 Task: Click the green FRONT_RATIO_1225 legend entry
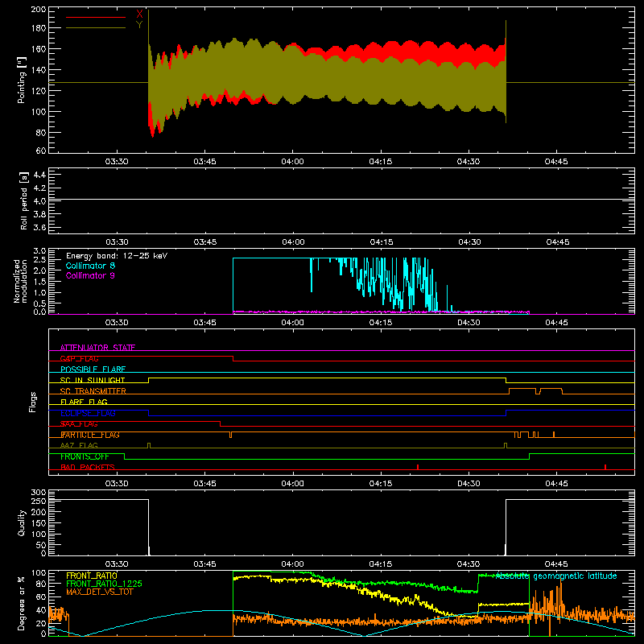pyautogui.click(x=105, y=584)
